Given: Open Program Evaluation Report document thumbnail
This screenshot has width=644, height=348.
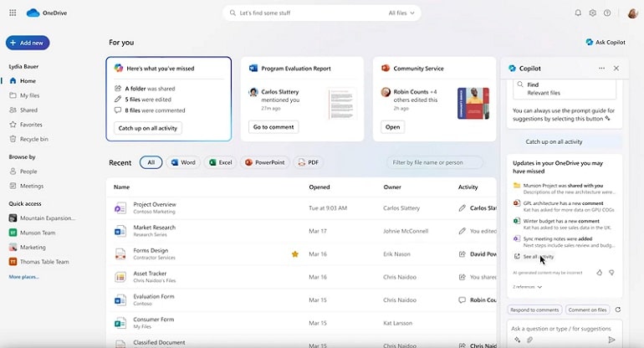Looking at the screenshot, I should click(x=342, y=104).
